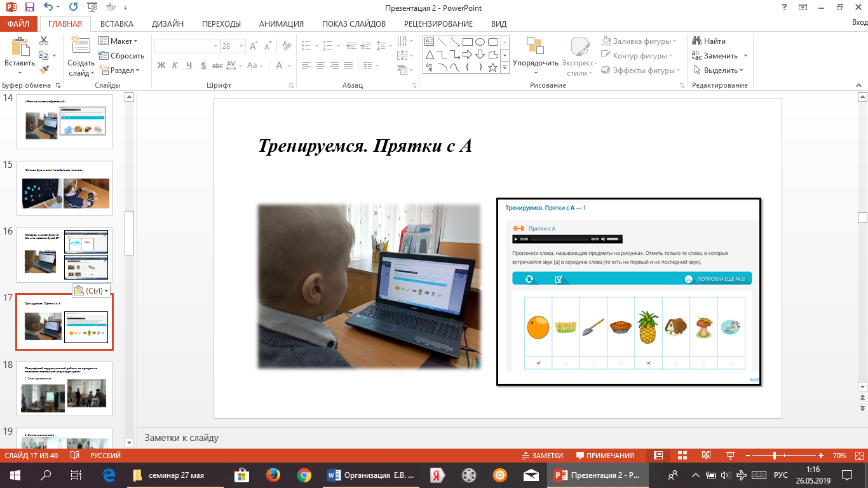Expand the Раздел section dropdown
The width and height of the screenshot is (868, 488).
[x=119, y=71]
